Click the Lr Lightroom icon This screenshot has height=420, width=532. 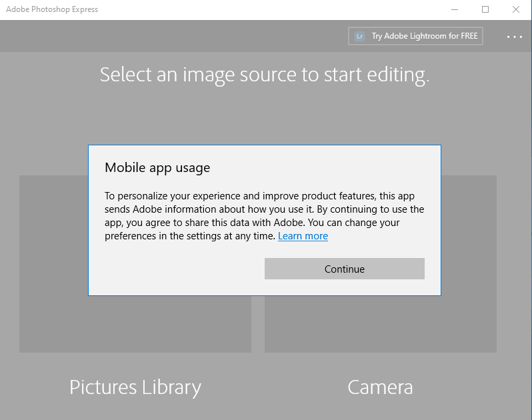pos(359,36)
